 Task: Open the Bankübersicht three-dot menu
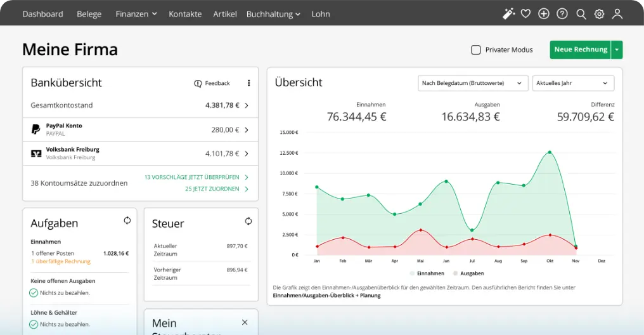(248, 83)
